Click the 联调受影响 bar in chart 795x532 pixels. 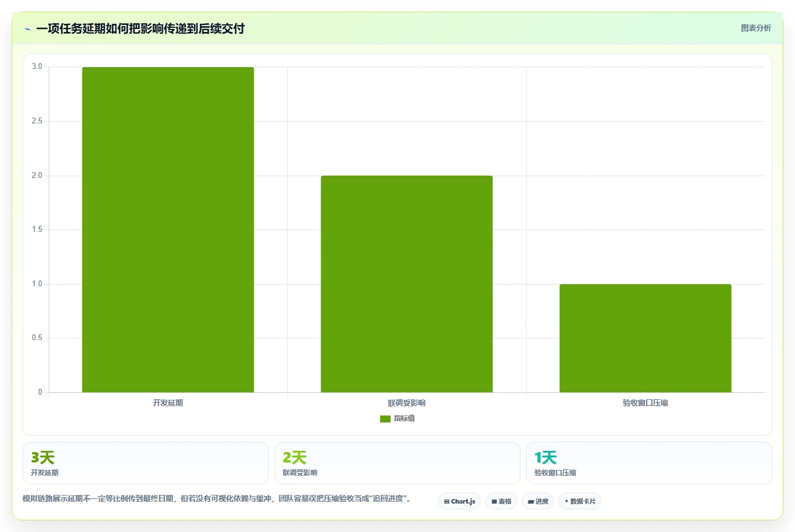click(x=407, y=284)
